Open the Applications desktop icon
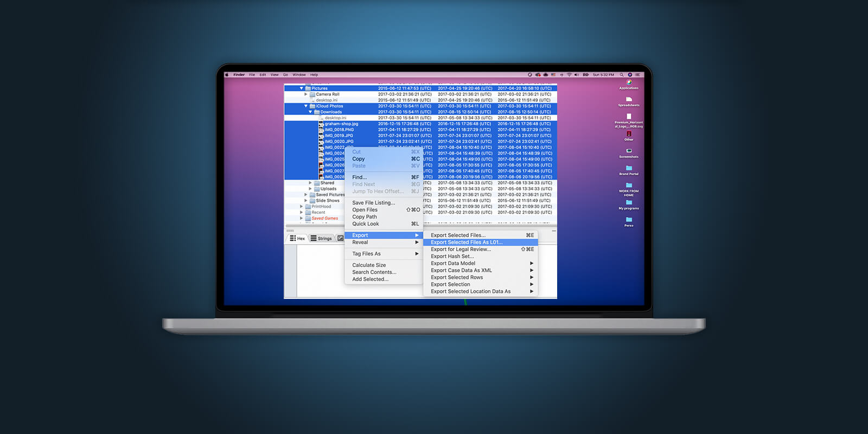Image resolution: width=868 pixels, height=434 pixels. coord(629,82)
